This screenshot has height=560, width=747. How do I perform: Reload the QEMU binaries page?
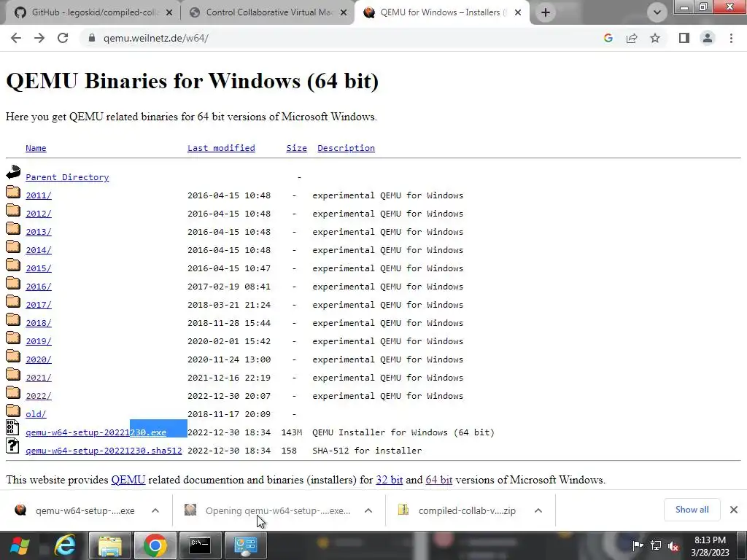click(63, 38)
